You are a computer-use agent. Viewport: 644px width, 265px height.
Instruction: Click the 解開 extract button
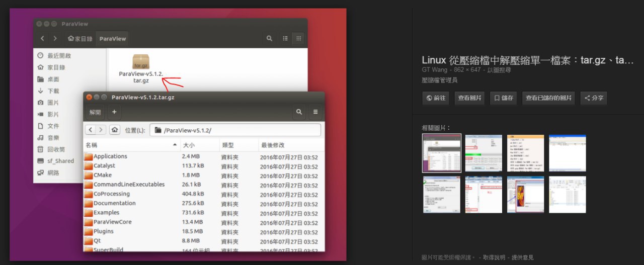point(95,112)
